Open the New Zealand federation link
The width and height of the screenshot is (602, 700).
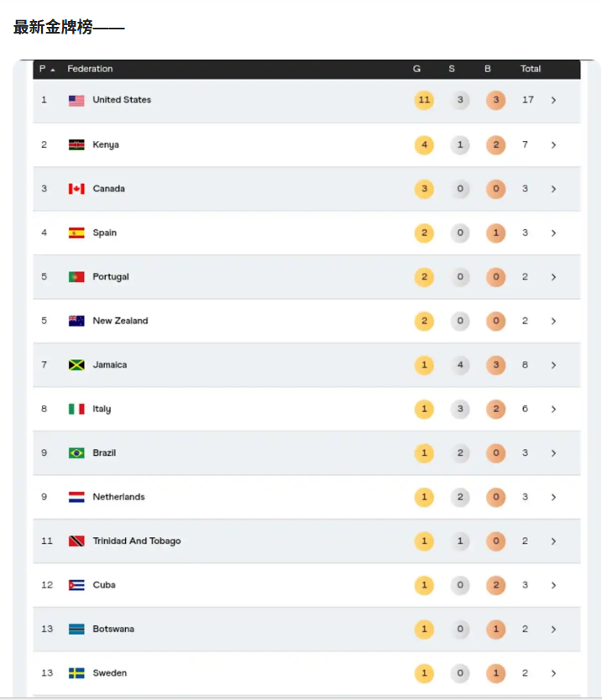(x=120, y=321)
